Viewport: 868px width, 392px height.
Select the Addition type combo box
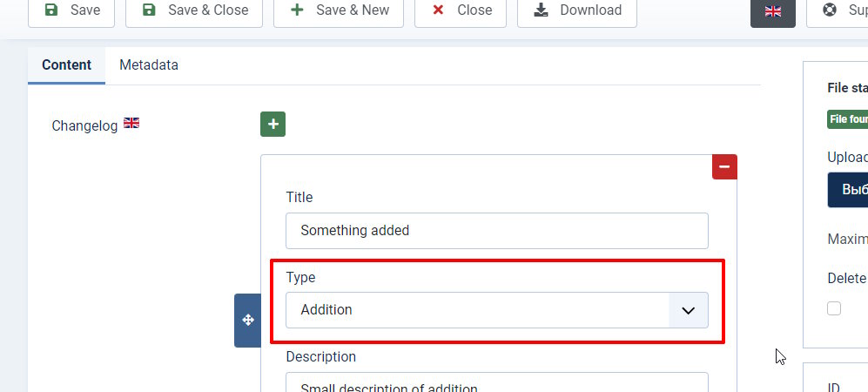click(477, 310)
